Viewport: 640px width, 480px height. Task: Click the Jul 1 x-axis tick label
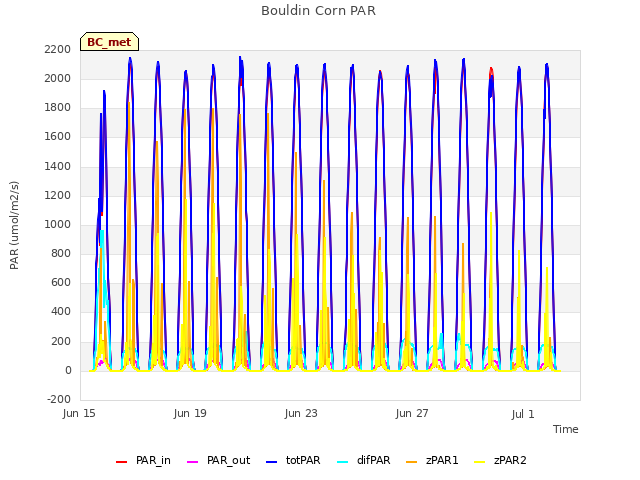523,414
